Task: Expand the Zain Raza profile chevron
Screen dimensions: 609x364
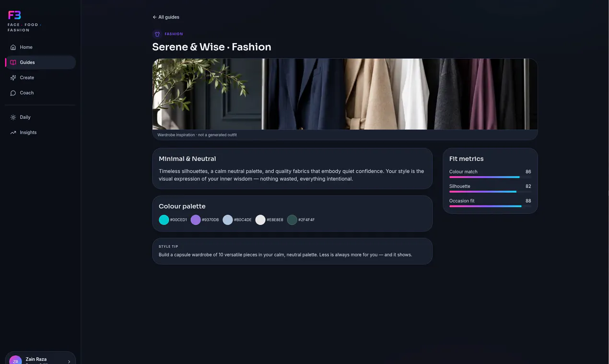Action: 69,362
